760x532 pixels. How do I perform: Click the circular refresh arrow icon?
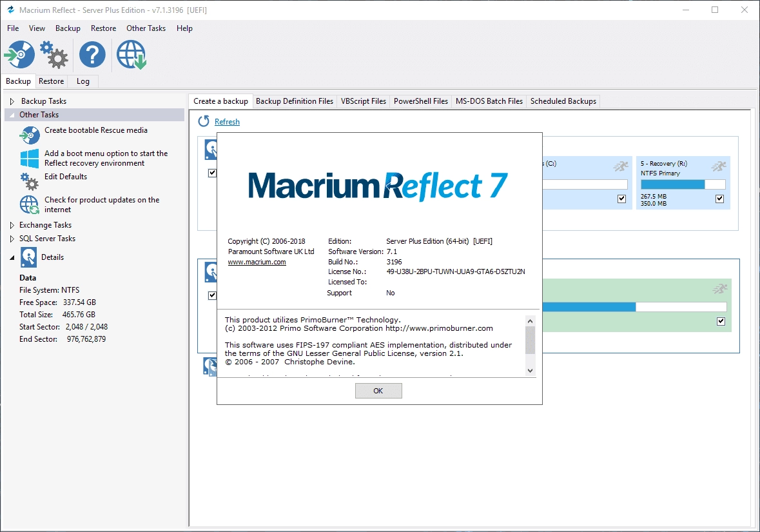204,121
